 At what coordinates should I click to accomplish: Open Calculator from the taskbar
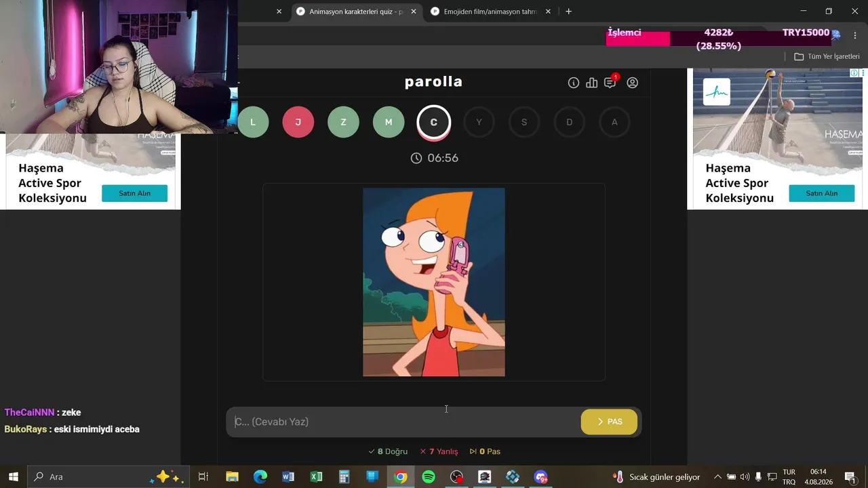tap(344, 476)
